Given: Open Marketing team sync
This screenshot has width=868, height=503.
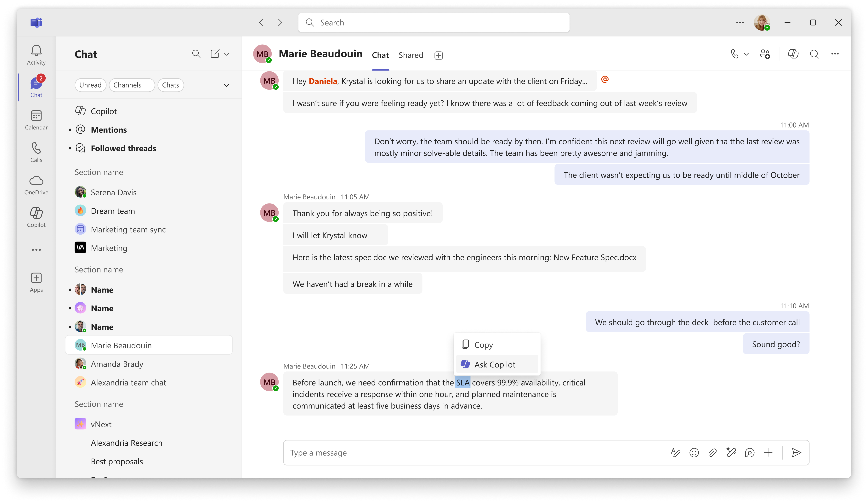Looking at the screenshot, I should 149,229.
